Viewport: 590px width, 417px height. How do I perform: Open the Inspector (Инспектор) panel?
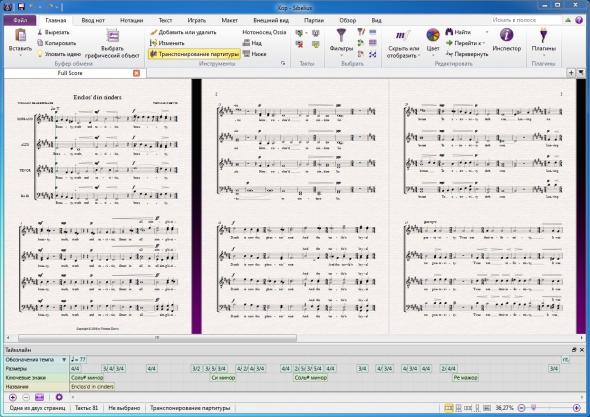(x=506, y=39)
